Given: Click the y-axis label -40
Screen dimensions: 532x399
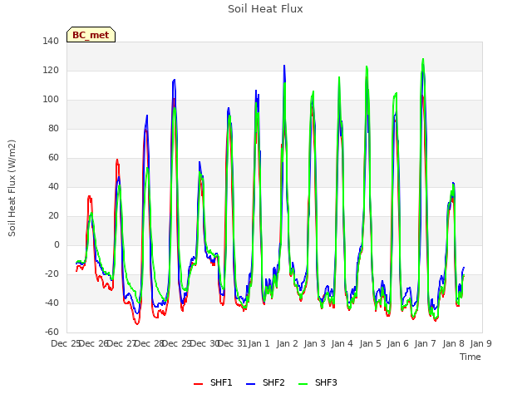Looking at the screenshot, I should coord(52,303).
